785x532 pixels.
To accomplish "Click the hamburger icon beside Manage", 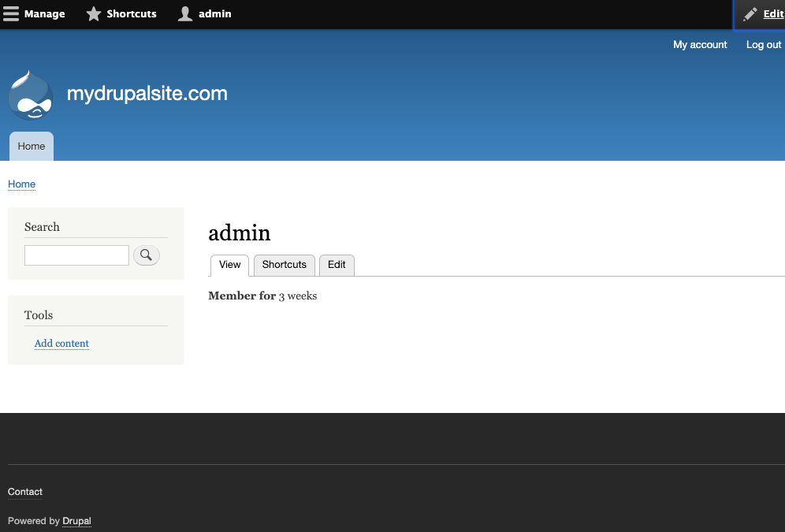I will coord(11,13).
